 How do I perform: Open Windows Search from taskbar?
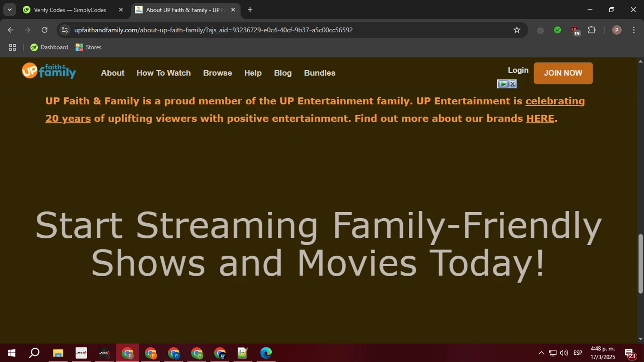coord(34,353)
